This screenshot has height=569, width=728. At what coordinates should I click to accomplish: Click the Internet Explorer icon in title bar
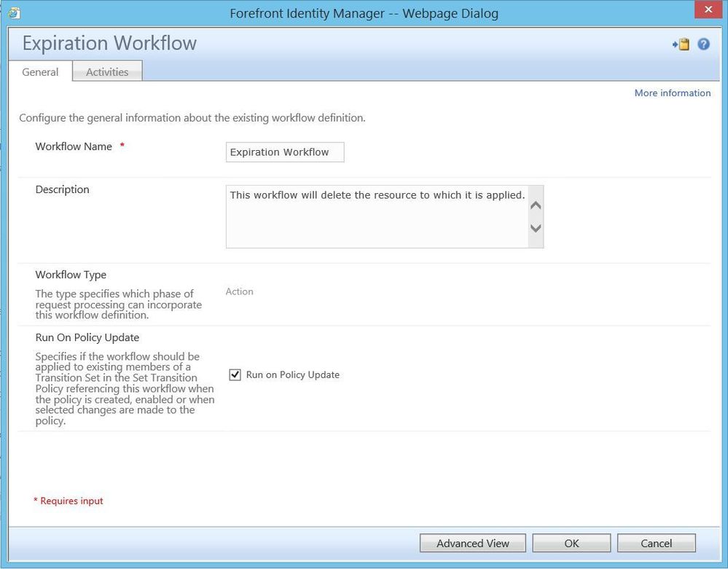[x=14, y=13]
